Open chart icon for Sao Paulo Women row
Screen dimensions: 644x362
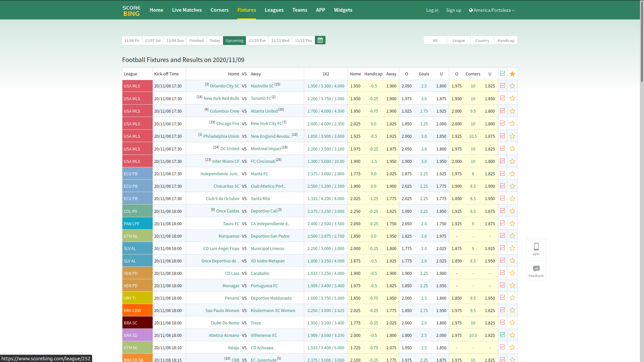pyautogui.click(x=502, y=310)
